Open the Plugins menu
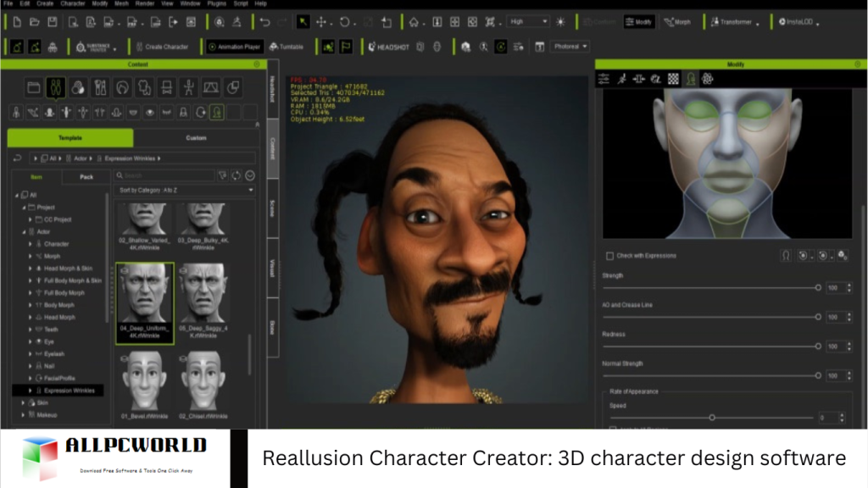Viewport: 868px width, 488px height. point(216,3)
